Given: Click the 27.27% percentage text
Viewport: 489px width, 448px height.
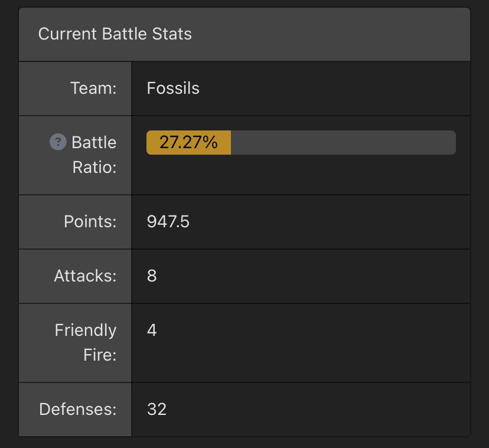Looking at the screenshot, I should [x=188, y=142].
